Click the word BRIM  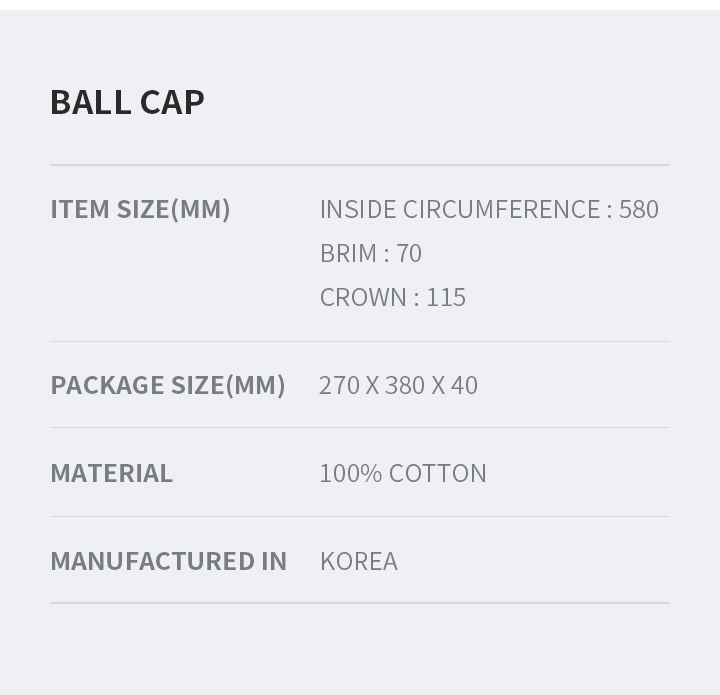[349, 253]
